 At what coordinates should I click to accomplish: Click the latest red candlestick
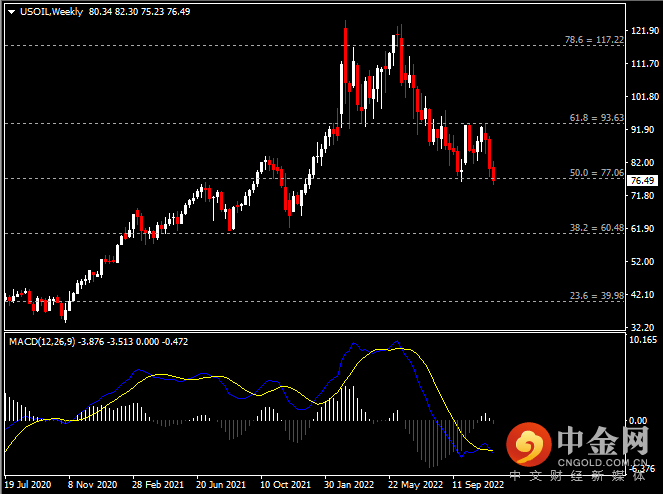(493, 175)
